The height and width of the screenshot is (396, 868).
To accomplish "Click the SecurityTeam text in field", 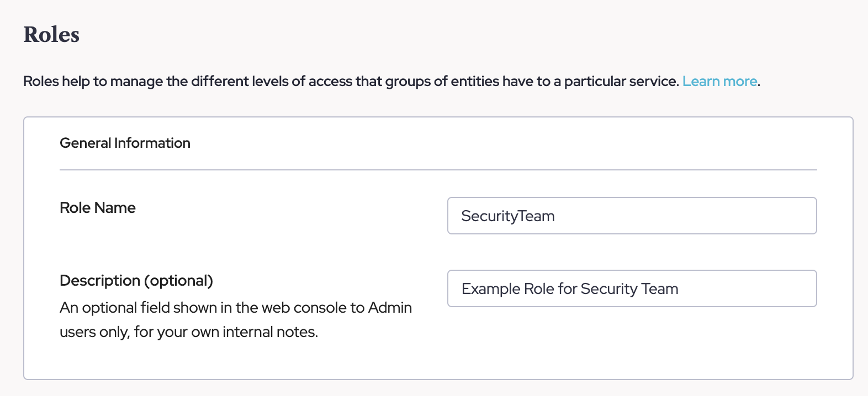I will coord(507,216).
